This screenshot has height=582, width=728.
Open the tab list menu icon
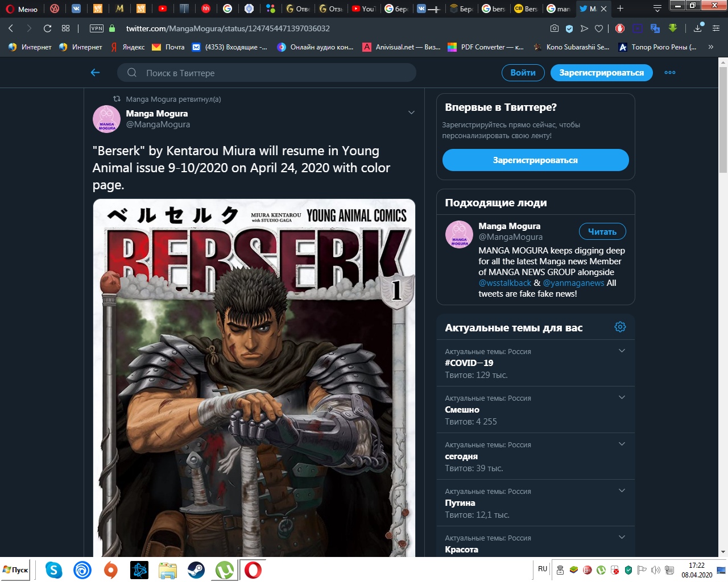point(657,9)
